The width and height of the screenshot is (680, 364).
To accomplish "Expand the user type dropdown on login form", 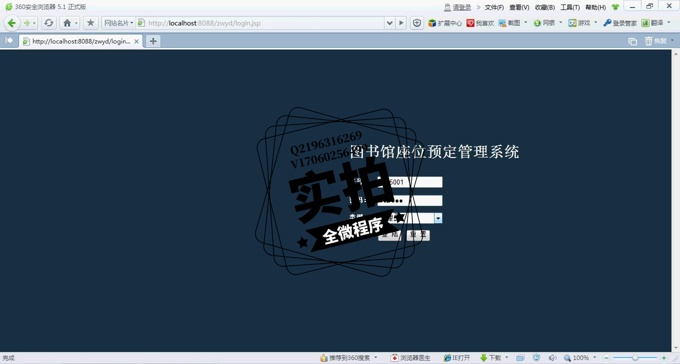I will pos(438,218).
